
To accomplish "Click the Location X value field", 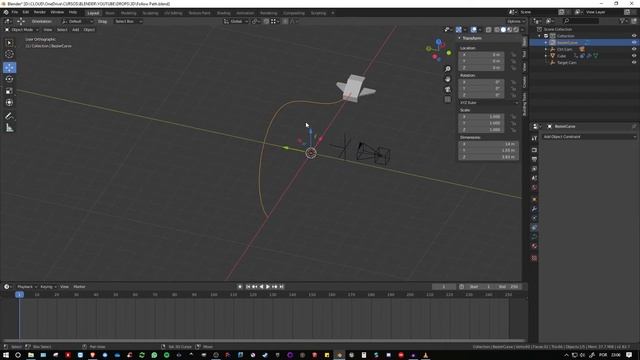I will (482, 54).
